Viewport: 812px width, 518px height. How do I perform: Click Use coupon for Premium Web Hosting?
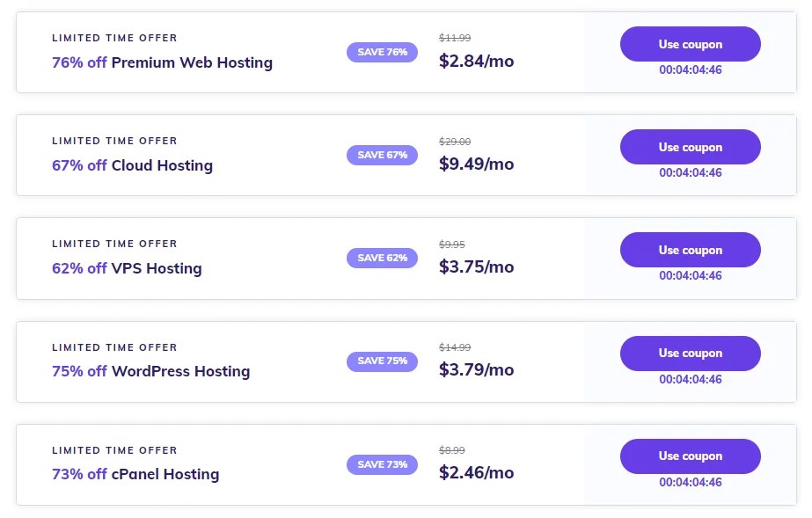click(690, 44)
